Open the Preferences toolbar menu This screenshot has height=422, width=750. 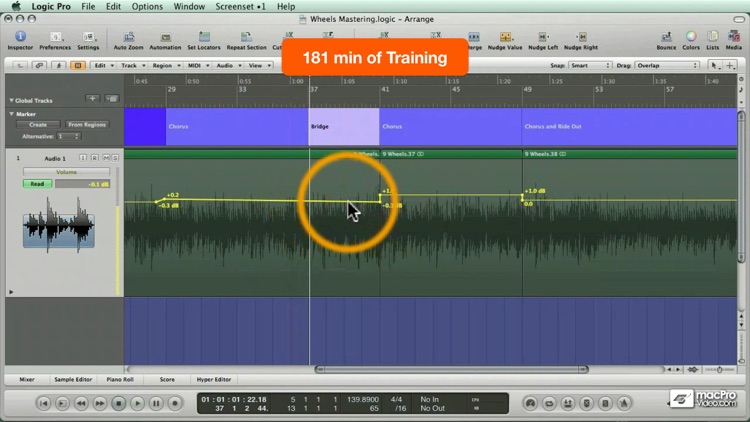(55, 40)
